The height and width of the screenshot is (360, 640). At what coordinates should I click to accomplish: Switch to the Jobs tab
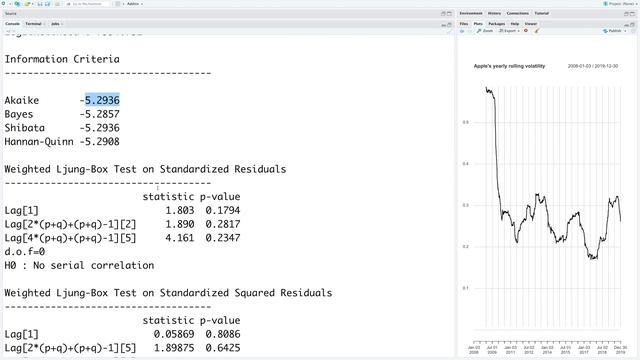tap(55, 24)
